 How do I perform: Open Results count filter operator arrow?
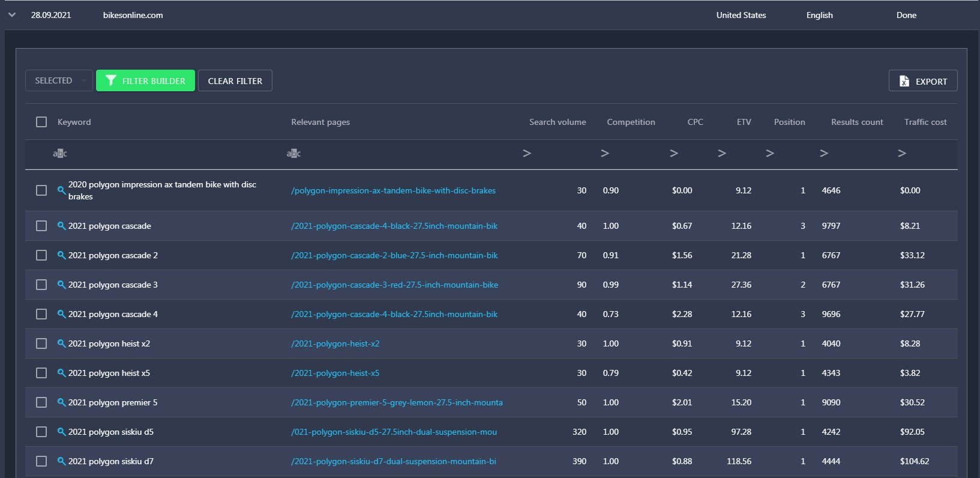coord(824,154)
